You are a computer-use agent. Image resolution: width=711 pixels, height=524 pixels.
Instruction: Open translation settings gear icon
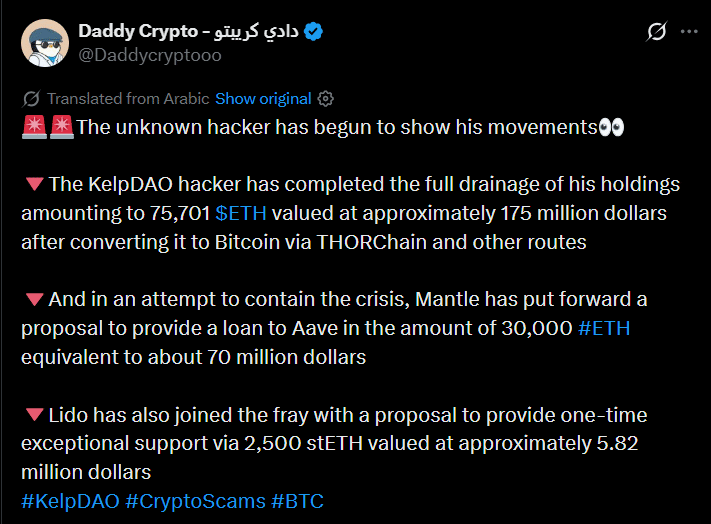(325, 99)
